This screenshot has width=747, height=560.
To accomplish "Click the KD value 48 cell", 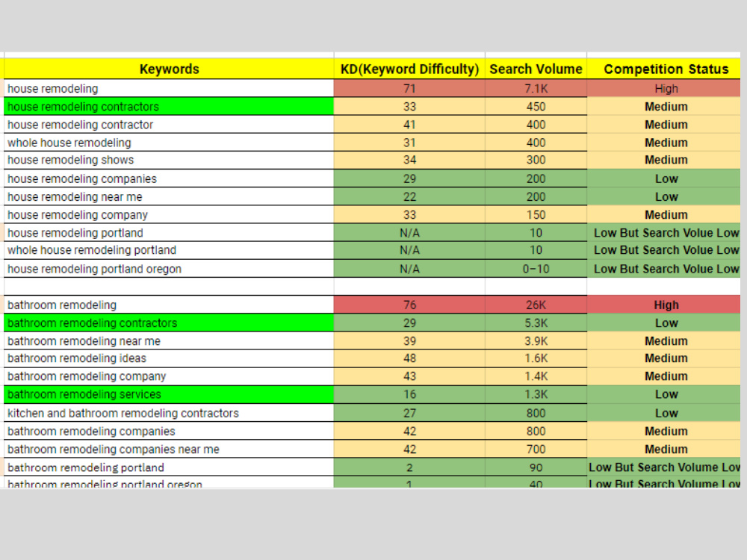I will pos(409,358).
